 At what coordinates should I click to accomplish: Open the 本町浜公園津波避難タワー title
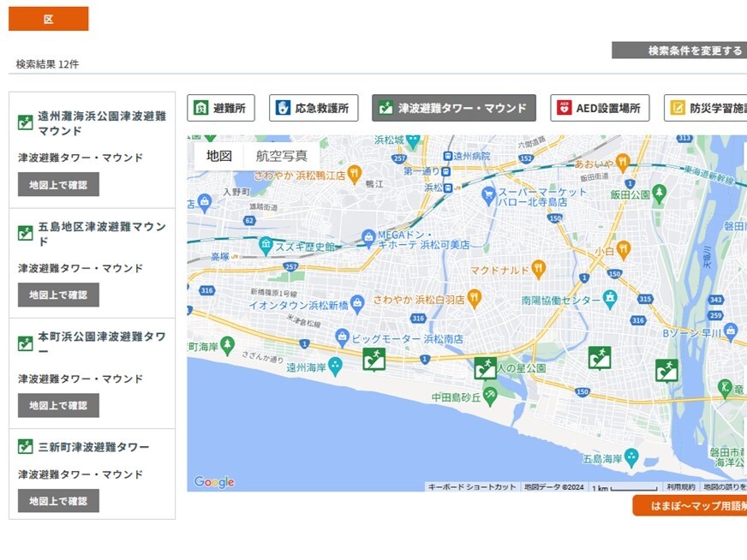pyautogui.click(x=102, y=344)
